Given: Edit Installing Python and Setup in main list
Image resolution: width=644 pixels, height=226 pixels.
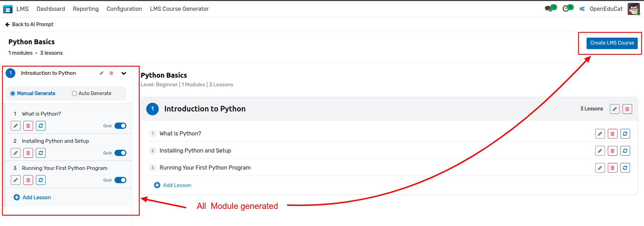Looking at the screenshot, I should tap(600, 151).
